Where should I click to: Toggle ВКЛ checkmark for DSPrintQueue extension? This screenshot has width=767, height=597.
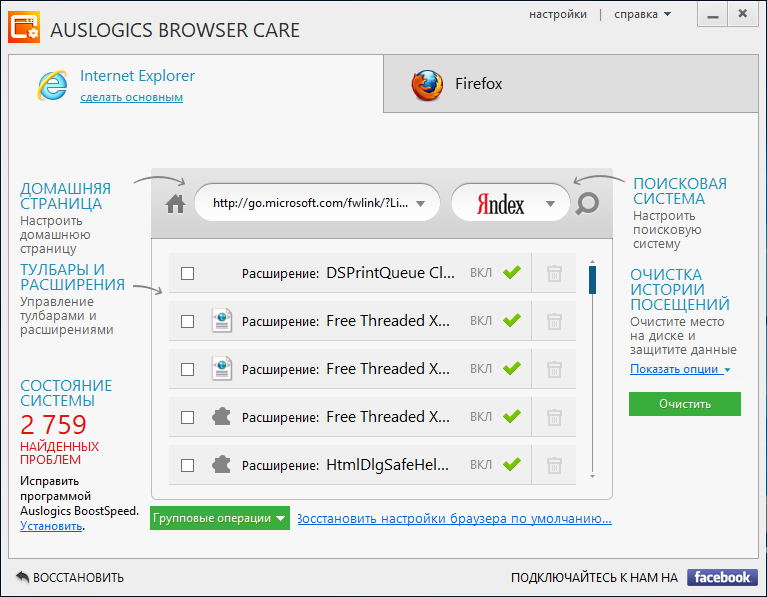(x=512, y=272)
